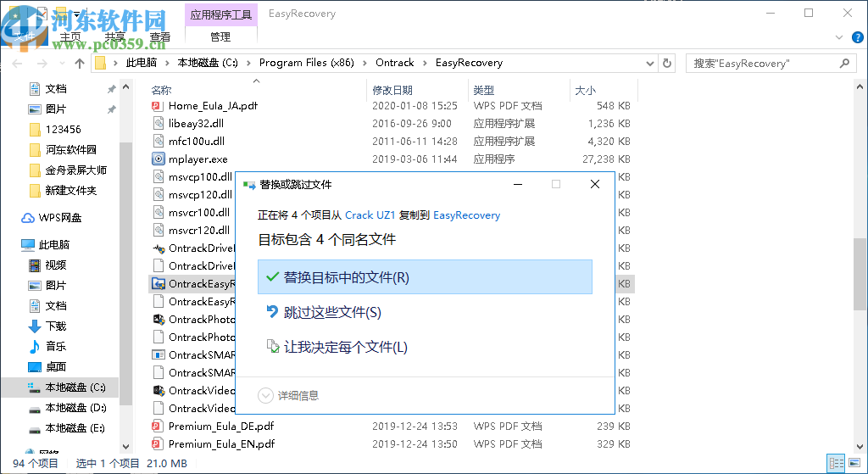Sort by the 名称 column header

tap(161, 90)
